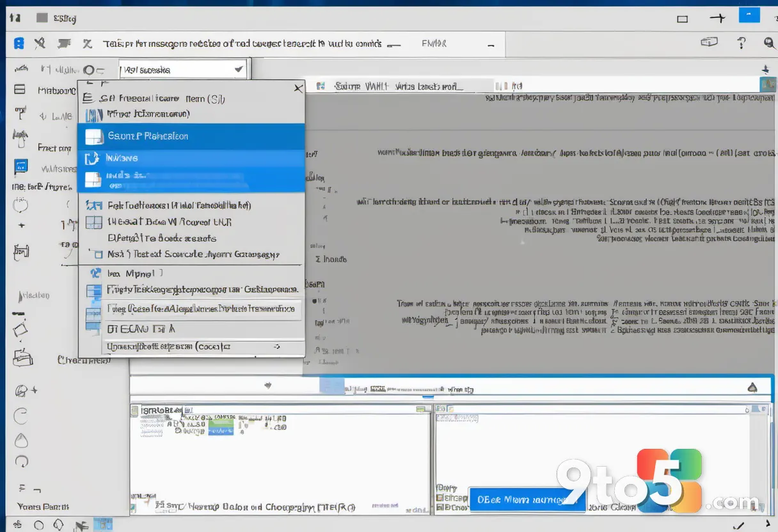Click the gray square icon in title bar
The image size is (778, 532).
42,19
